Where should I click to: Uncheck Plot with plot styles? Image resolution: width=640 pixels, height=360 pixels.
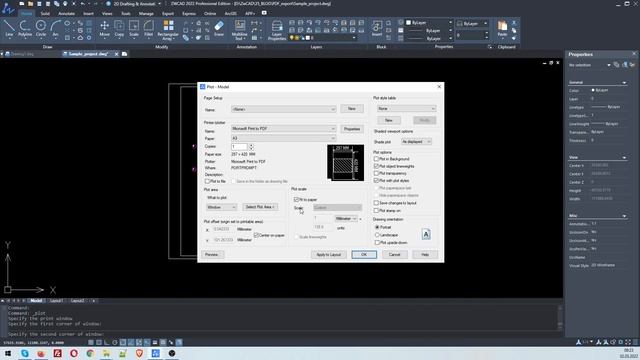376,180
